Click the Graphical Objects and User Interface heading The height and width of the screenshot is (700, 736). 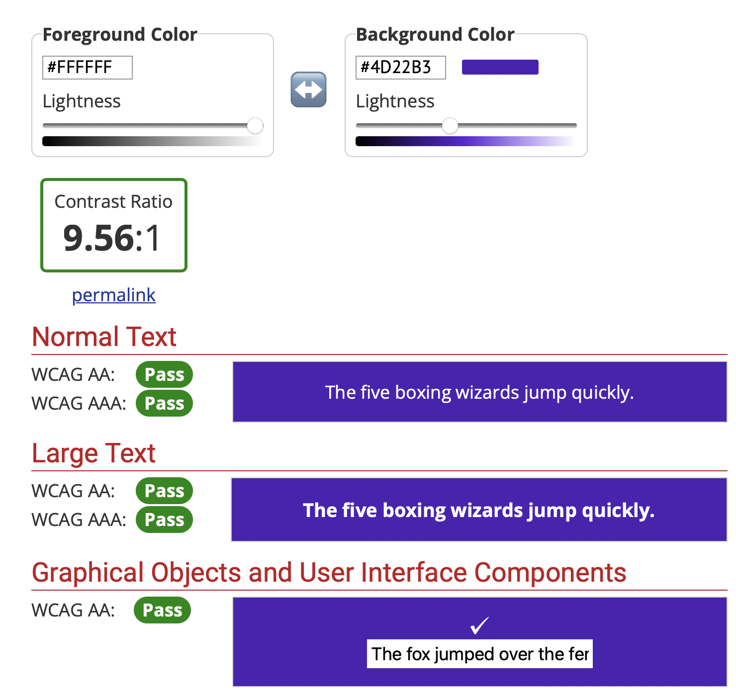[x=329, y=572]
